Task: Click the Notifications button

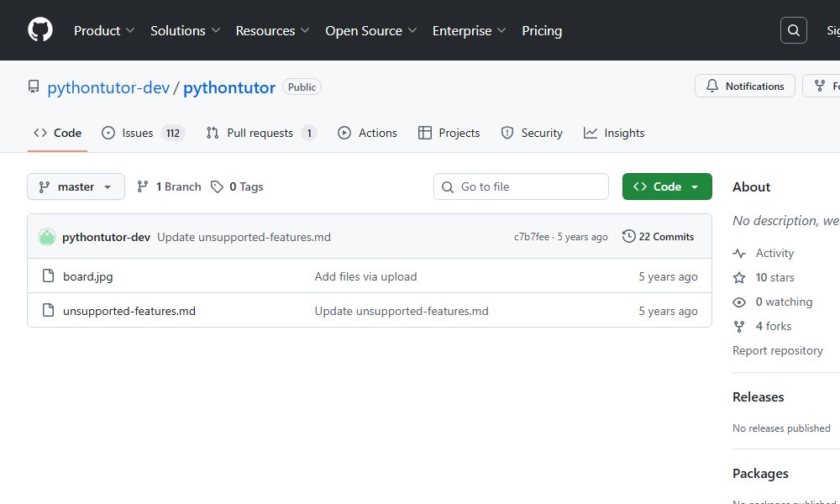Action: pos(744,86)
